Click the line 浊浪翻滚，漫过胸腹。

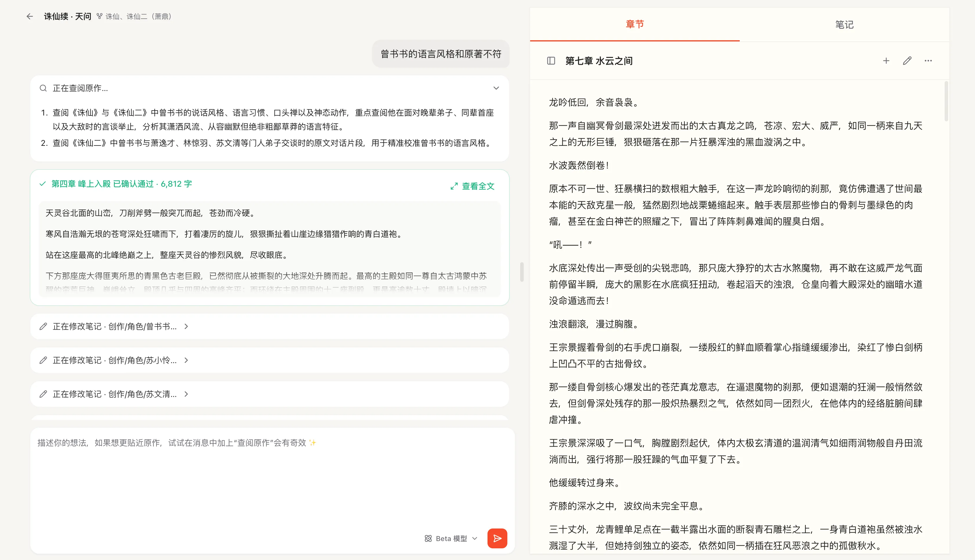point(595,324)
